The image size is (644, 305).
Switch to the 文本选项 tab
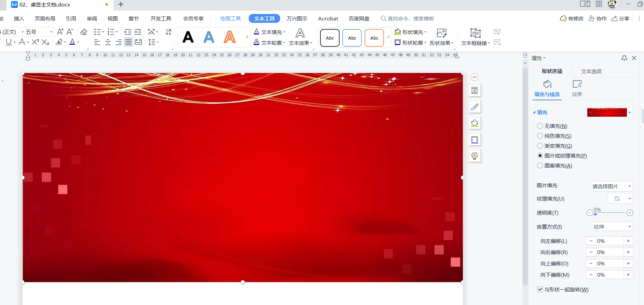pyautogui.click(x=591, y=71)
